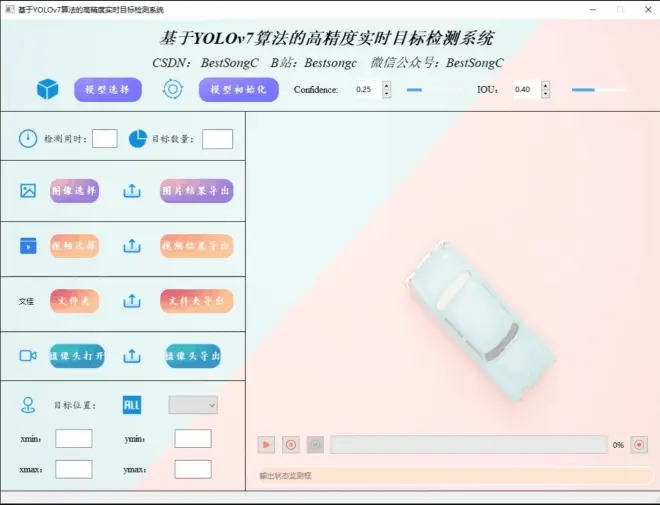This screenshot has width=660, height=505.
Task: Click the blue ALL icon
Action: (132, 405)
